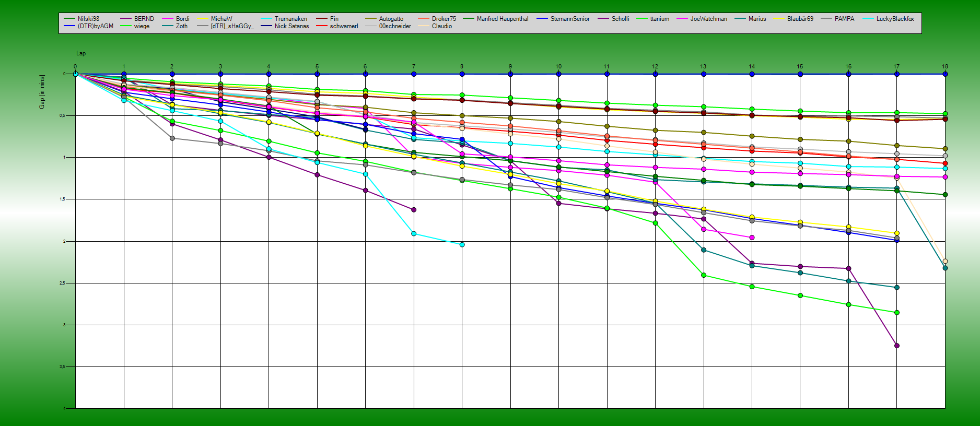This screenshot has width=980, height=426.
Task: Click the magenta data point at lap 14 near gap 2
Action: coord(752,238)
